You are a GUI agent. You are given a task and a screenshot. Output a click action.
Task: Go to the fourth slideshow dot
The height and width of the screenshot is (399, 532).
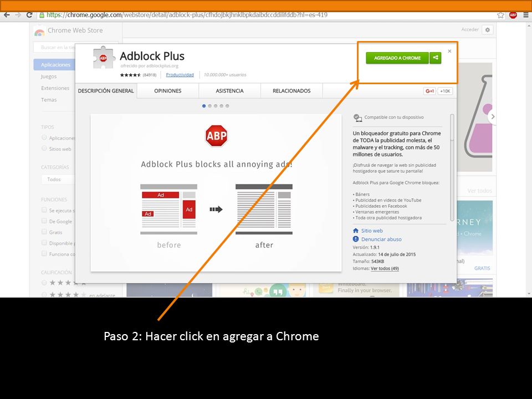222,106
